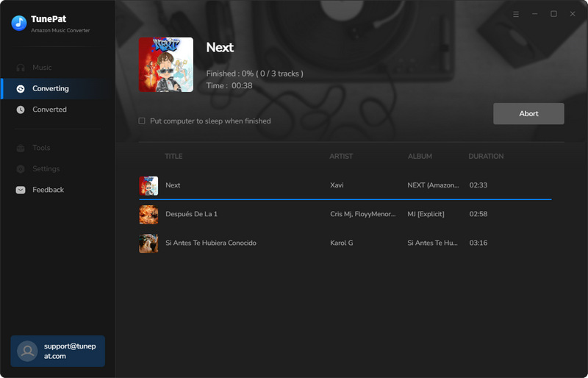The height and width of the screenshot is (378, 588).
Task: Select the Si Antes Te Hubiera Conocido title
Action: pos(211,243)
